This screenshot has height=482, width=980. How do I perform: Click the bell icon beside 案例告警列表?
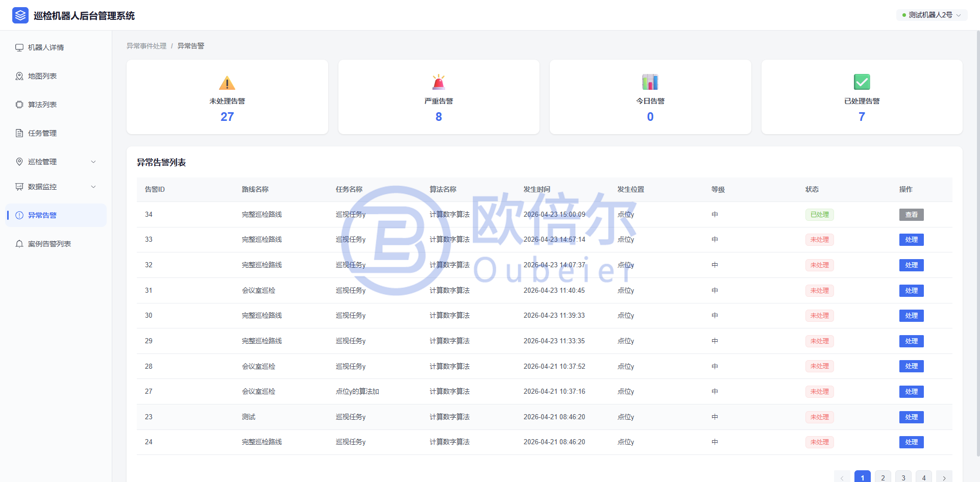click(19, 244)
